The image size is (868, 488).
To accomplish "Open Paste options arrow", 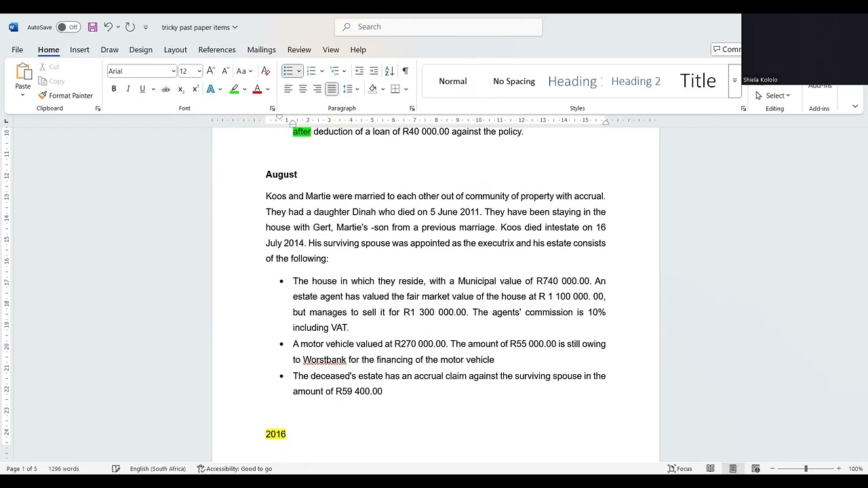I will pyautogui.click(x=23, y=95).
